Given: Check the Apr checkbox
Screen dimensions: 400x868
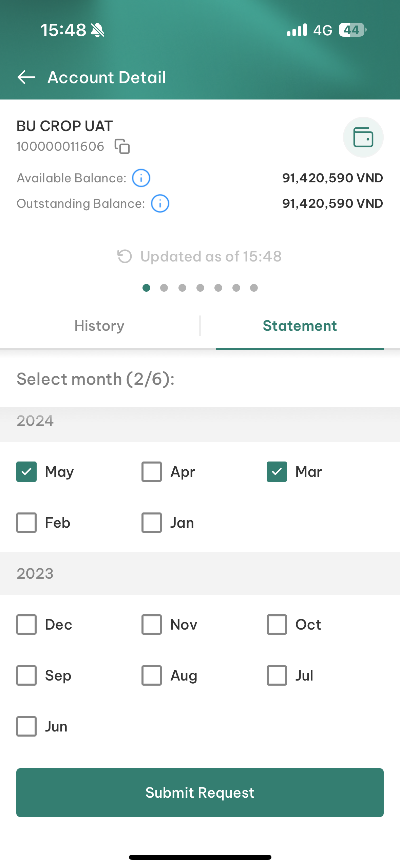Looking at the screenshot, I should [x=152, y=472].
